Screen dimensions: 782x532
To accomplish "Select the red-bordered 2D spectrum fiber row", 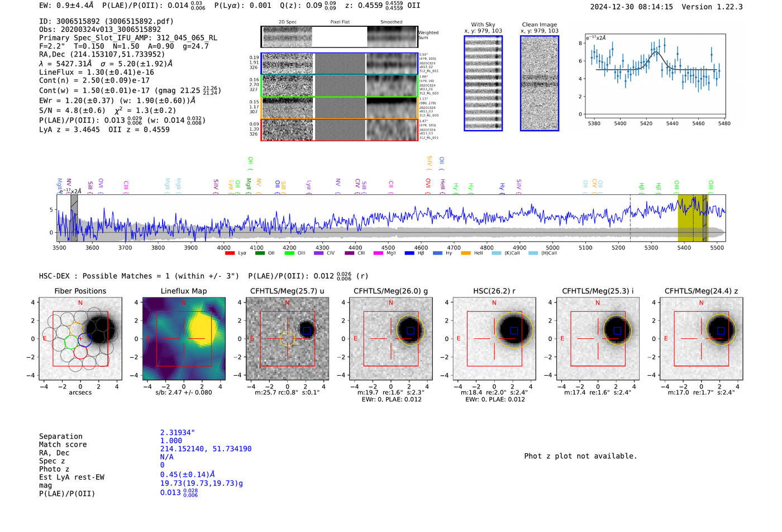I will [x=339, y=130].
